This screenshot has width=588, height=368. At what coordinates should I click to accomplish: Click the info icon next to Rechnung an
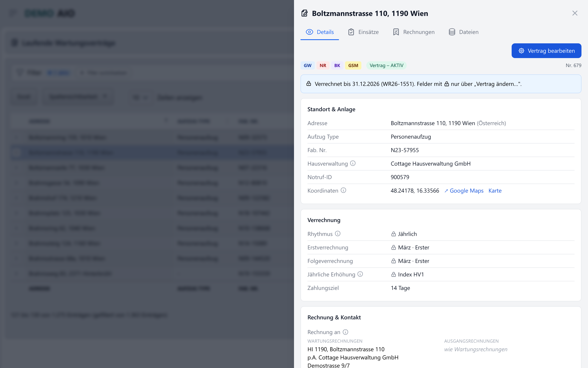[345, 332]
